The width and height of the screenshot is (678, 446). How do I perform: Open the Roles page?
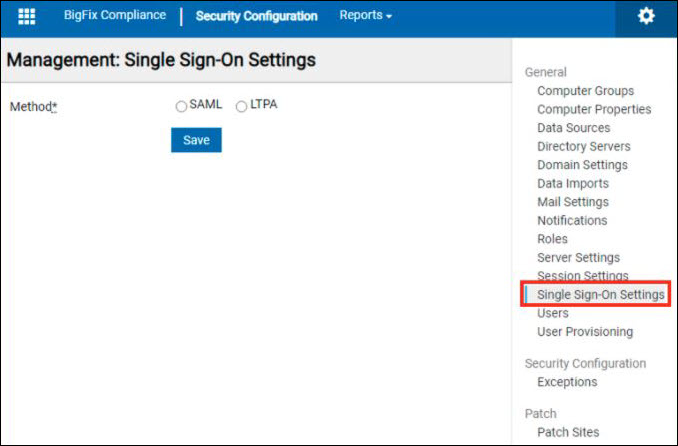point(552,239)
